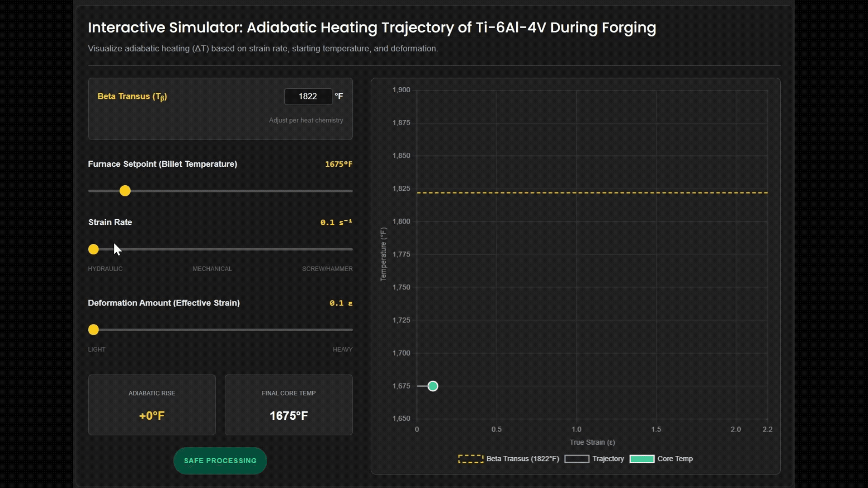This screenshot has width=868, height=488.
Task: Click the Final Core Temp result card
Action: [288, 405]
